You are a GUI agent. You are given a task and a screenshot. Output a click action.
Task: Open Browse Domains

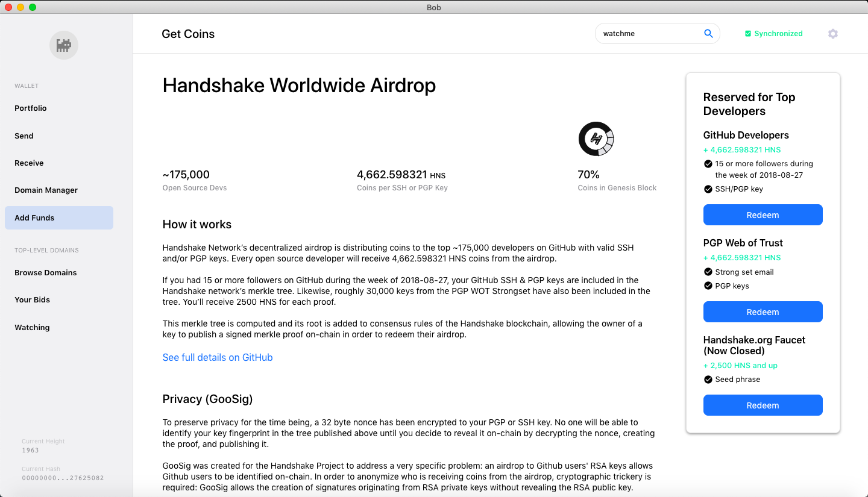46,273
